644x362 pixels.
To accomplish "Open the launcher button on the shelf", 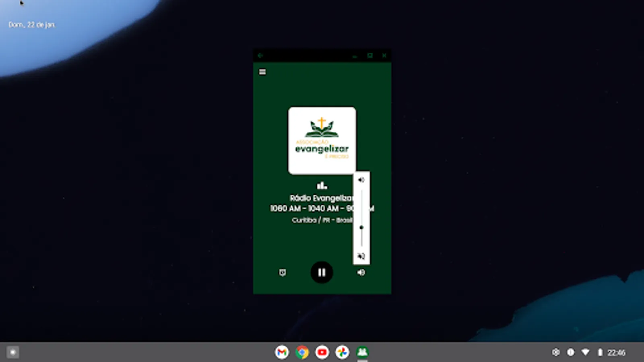I will point(13,352).
